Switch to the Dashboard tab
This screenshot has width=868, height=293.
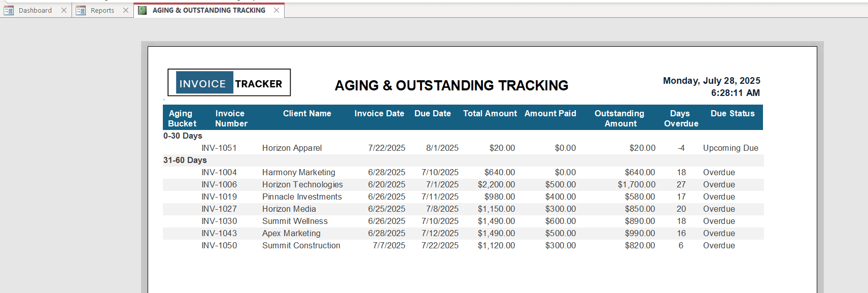point(35,10)
